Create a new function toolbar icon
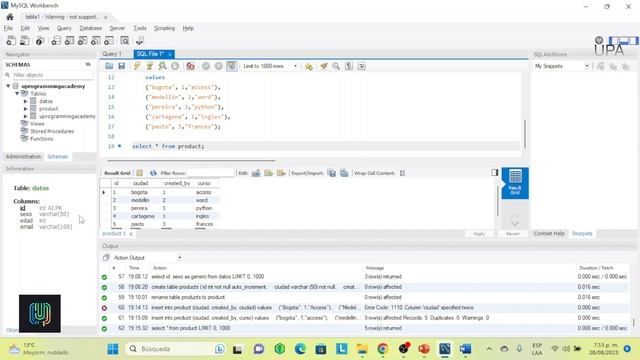The image size is (640, 360). pyautogui.click(x=109, y=40)
